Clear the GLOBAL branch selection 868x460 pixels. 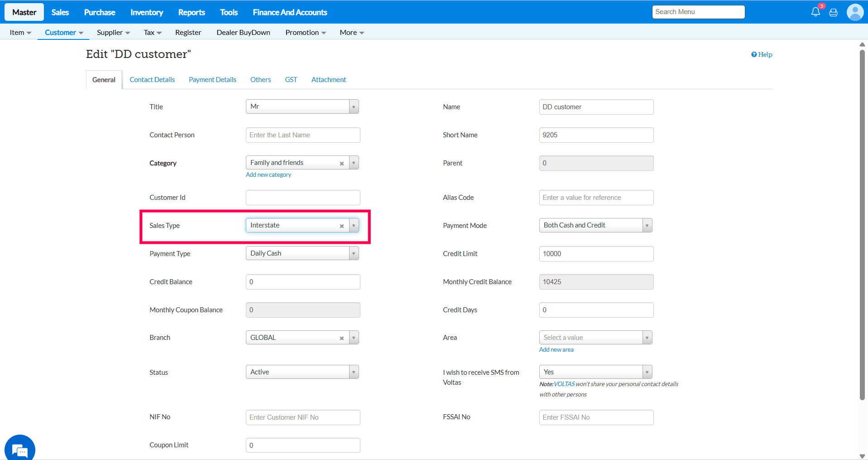click(x=342, y=338)
